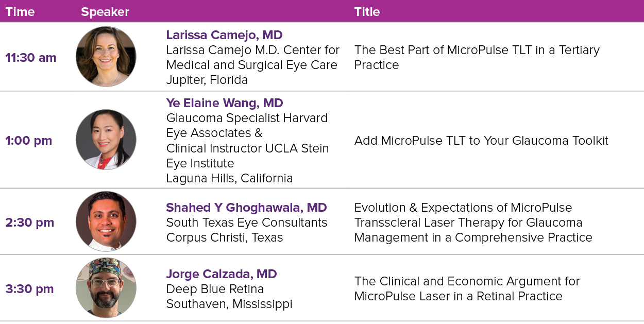Click the Time column header

[x=20, y=12]
